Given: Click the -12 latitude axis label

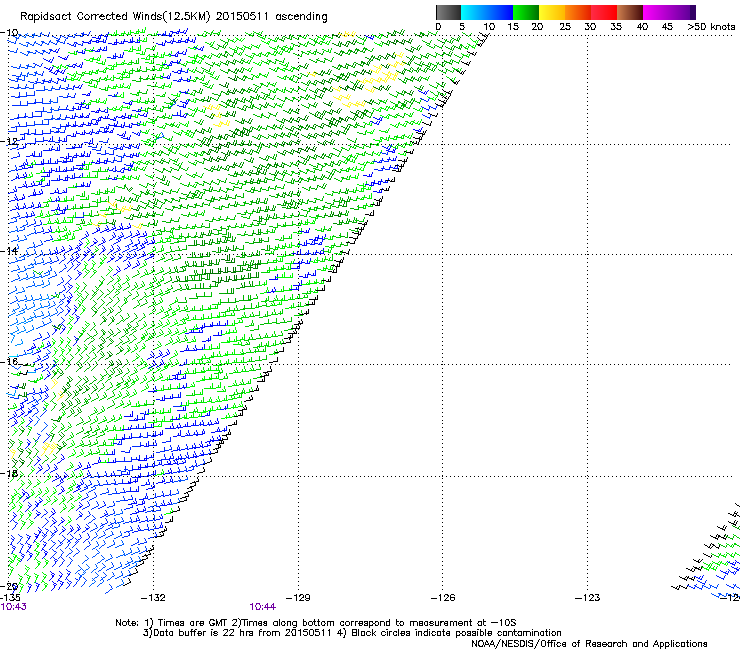Looking at the screenshot, I should pos(10,141).
